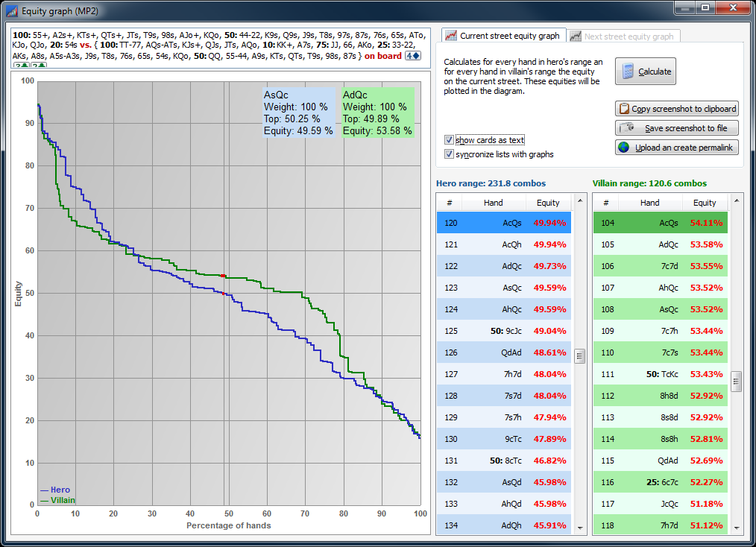The height and width of the screenshot is (547, 756).
Task: Click Upload an create permalink button
Action: [x=676, y=147]
